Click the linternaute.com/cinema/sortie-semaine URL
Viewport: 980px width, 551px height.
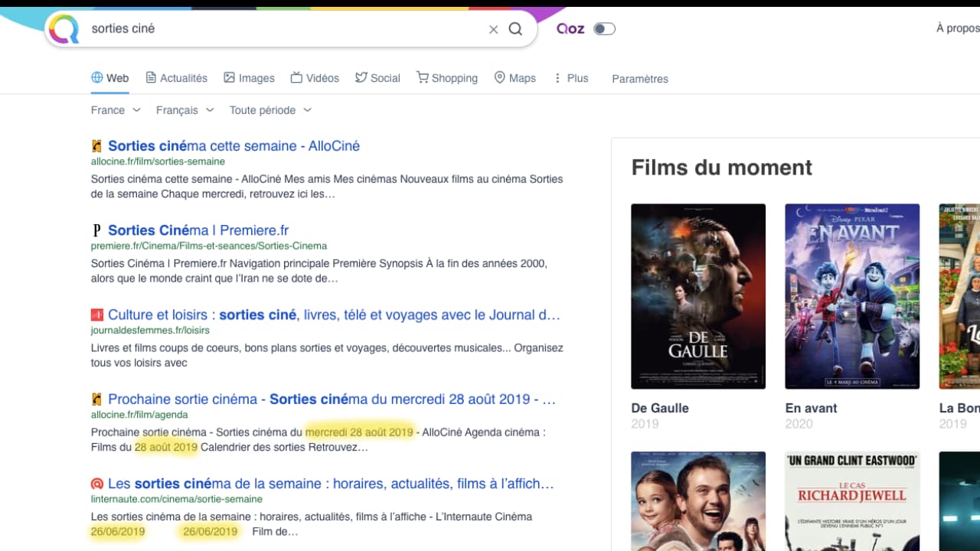[176, 499]
